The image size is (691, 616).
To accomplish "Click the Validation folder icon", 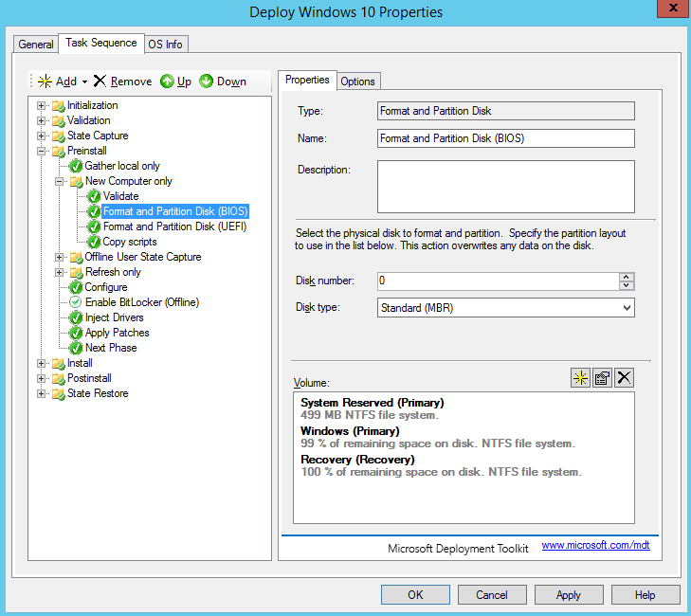I will pos(59,120).
